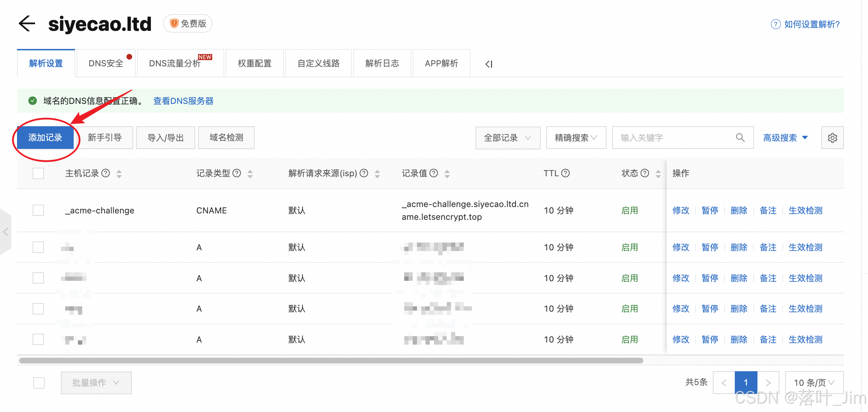Click the search magnifier icon
Image resolution: width=868 pixels, height=412 pixels.
(x=740, y=138)
